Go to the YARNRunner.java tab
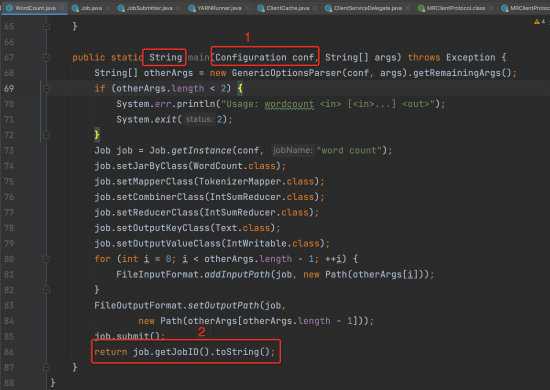Viewport: 550px width, 390px height. pyautogui.click(x=219, y=8)
